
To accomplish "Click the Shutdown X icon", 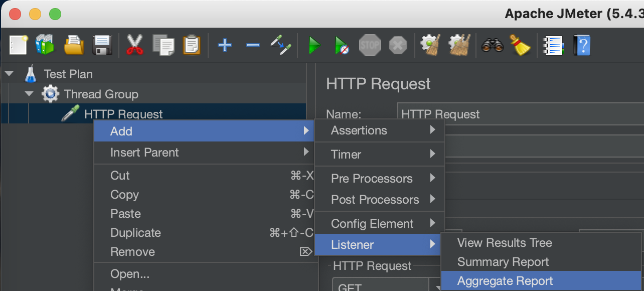I will [x=398, y=46].
